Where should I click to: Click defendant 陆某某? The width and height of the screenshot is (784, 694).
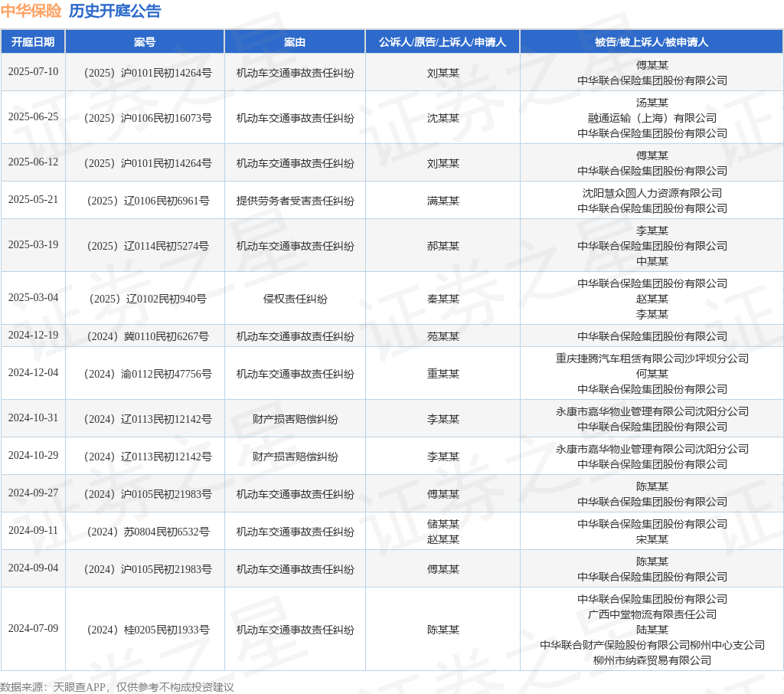(x=652, y=630)
